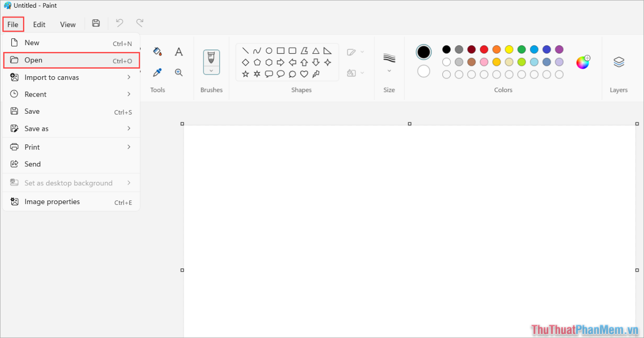Select the Fill with color tool
Image resolution: width=644 pixels, height=338 pixels.
click(157, 51)
